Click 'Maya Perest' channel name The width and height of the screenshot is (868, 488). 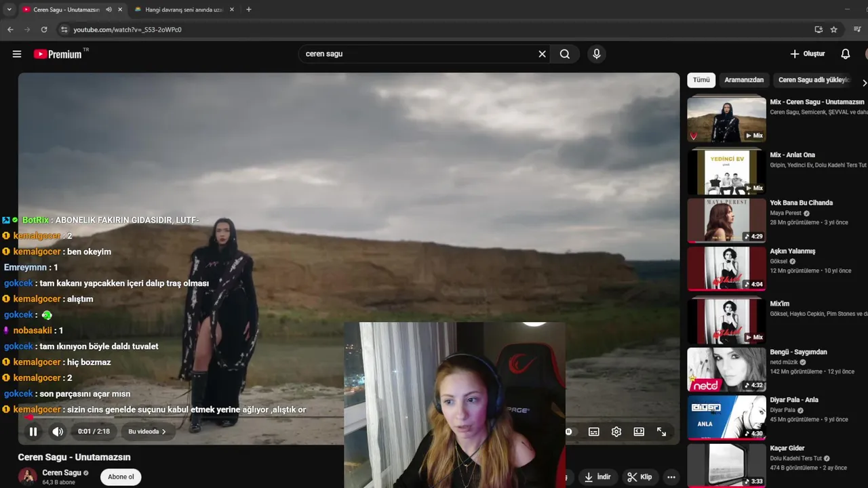coord(785,213)
